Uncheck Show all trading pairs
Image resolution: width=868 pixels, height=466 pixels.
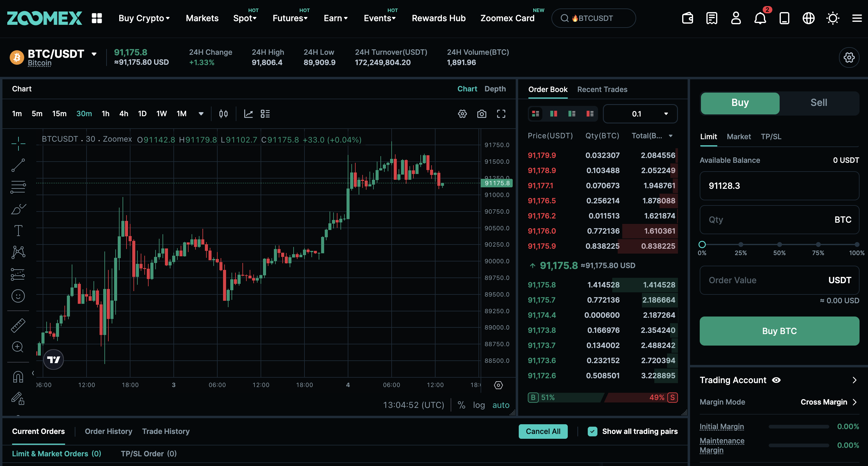pyautogui.click(x=592, y=431)
